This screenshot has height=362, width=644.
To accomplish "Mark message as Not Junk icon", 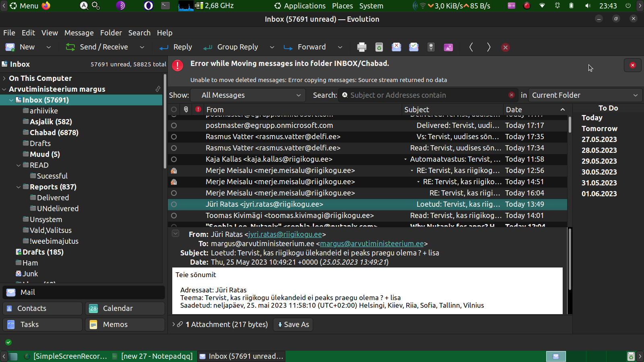I will [x=414, y=47].
